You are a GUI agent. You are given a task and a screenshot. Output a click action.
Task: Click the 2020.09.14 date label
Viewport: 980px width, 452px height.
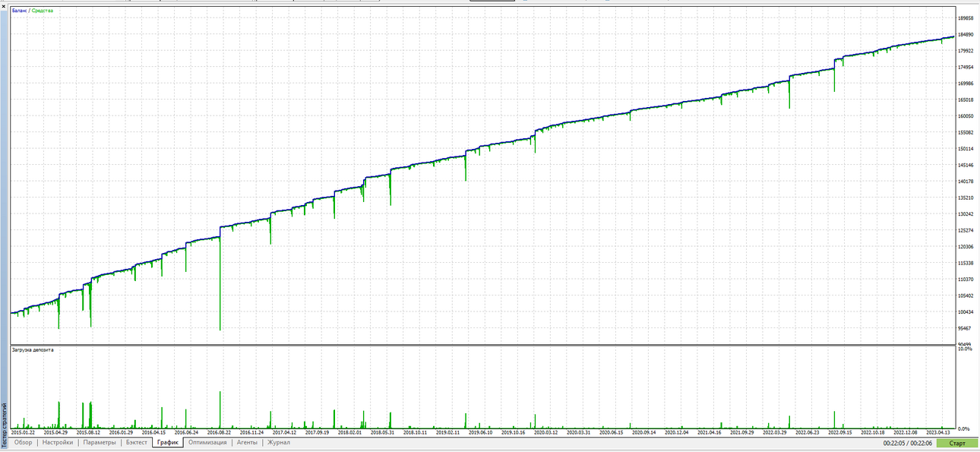click(643, 432)
